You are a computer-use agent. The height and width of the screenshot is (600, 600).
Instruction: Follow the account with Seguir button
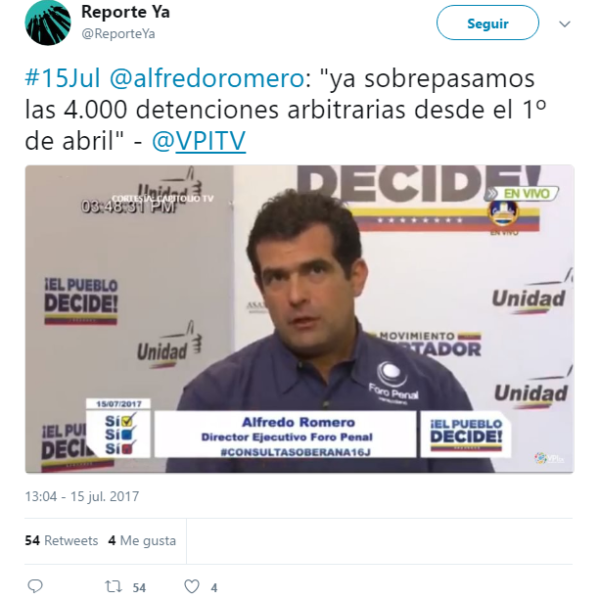point(488,23)
